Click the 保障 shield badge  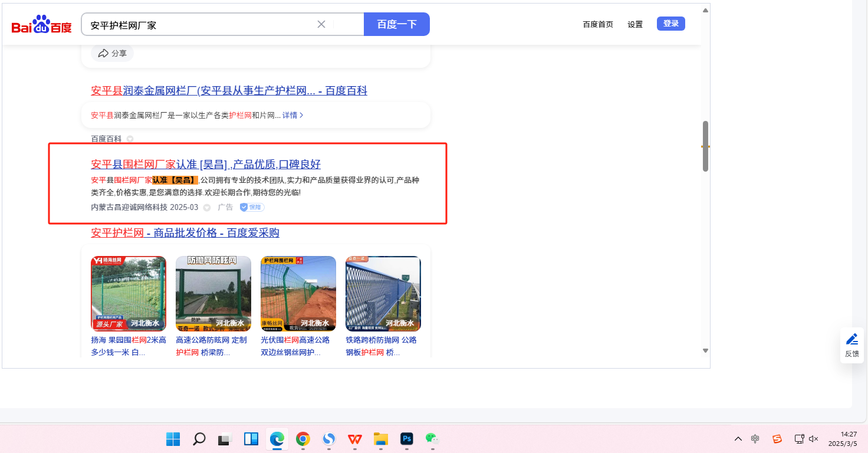click(252, 208)
